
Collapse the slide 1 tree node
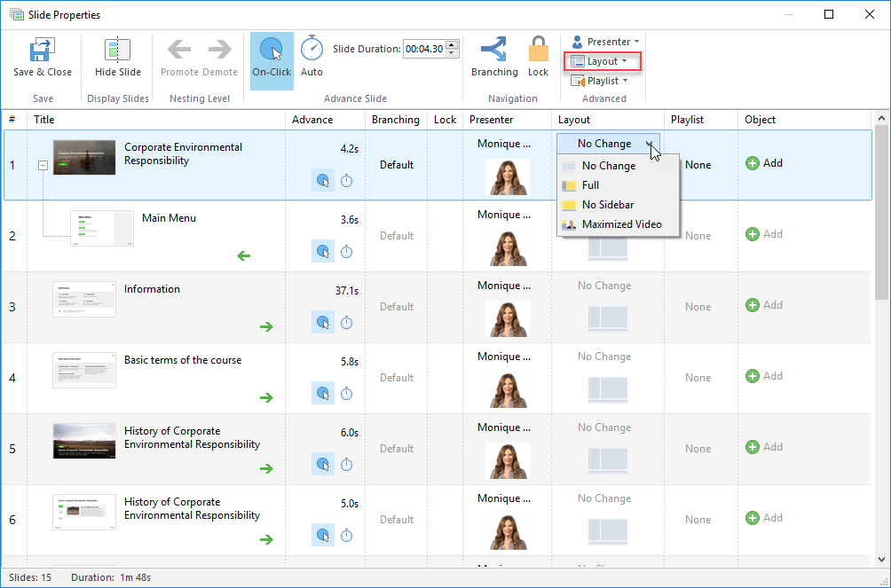tap(43, 165)
